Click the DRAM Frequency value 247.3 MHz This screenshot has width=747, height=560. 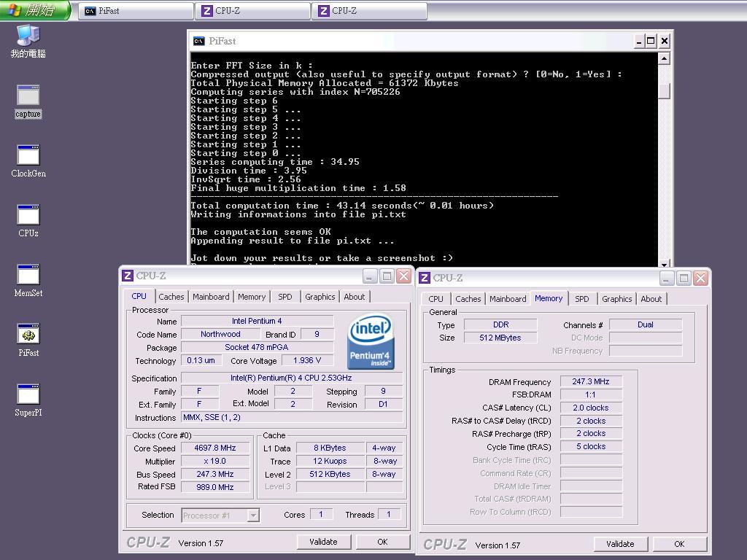(x=591, y=381)
